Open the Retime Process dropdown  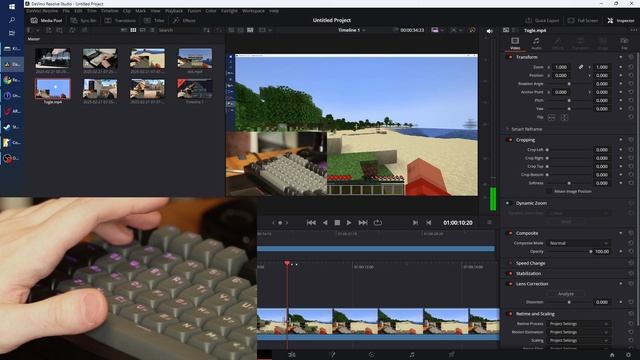pos(578,324)
